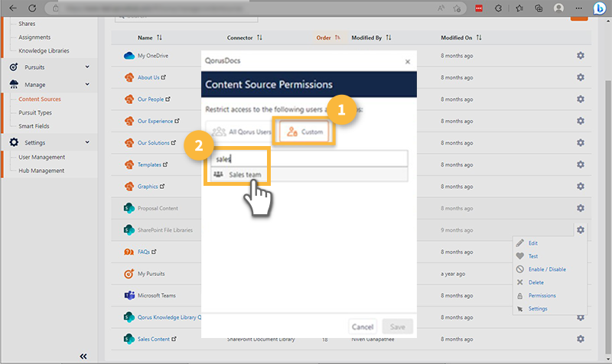Click the My Pursuits target icon
Viewport: 612px width, 364px height.
129,274
